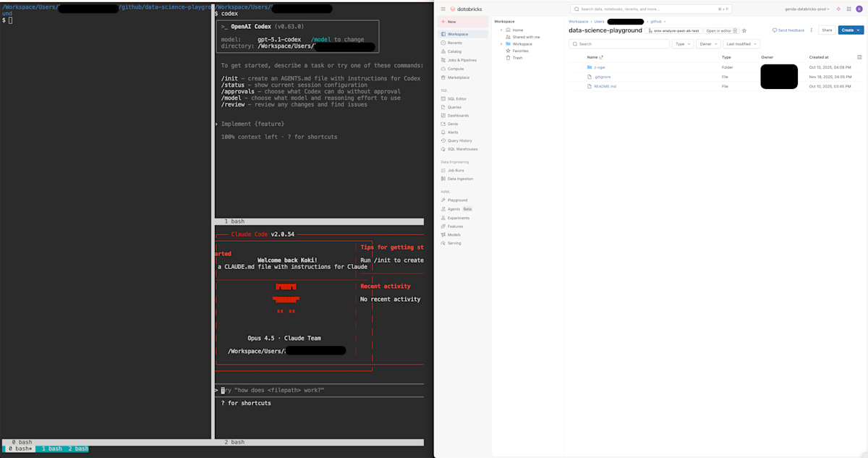Select Favorites in the workspace tree
The width and height of the screenshot is (868, 458).
coord(520,51)
